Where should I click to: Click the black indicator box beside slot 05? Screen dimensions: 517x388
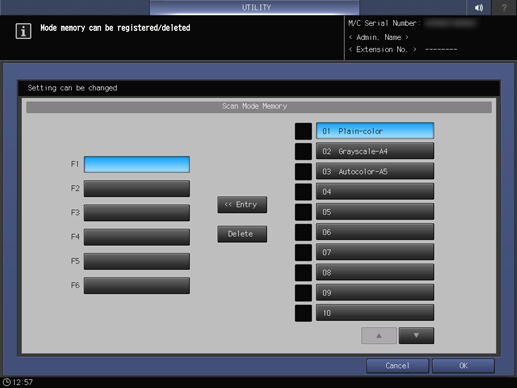303,212
